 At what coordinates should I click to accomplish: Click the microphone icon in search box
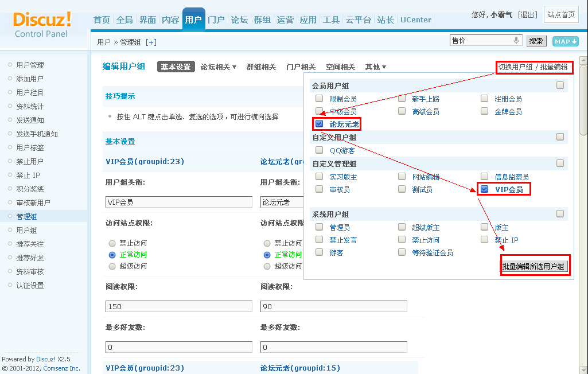[516, 40]
